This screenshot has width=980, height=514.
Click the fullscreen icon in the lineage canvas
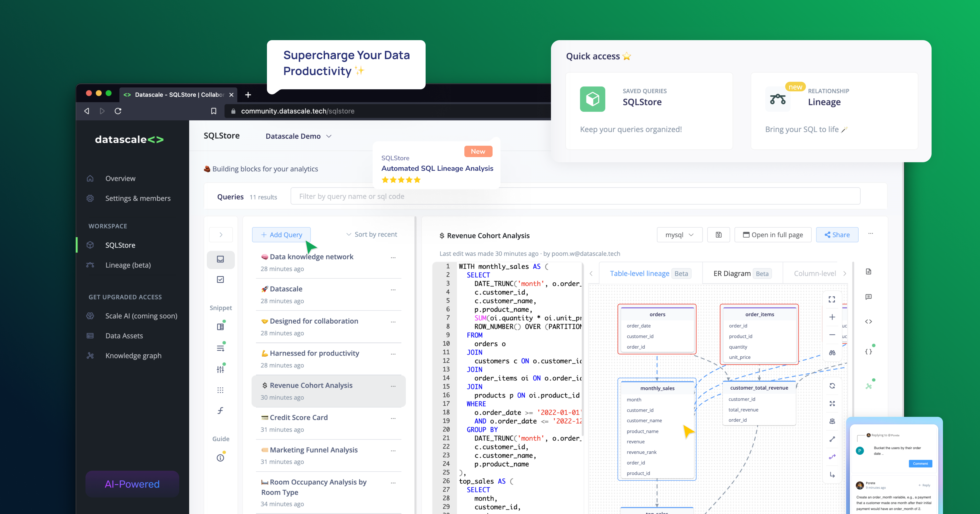(832, 299)
